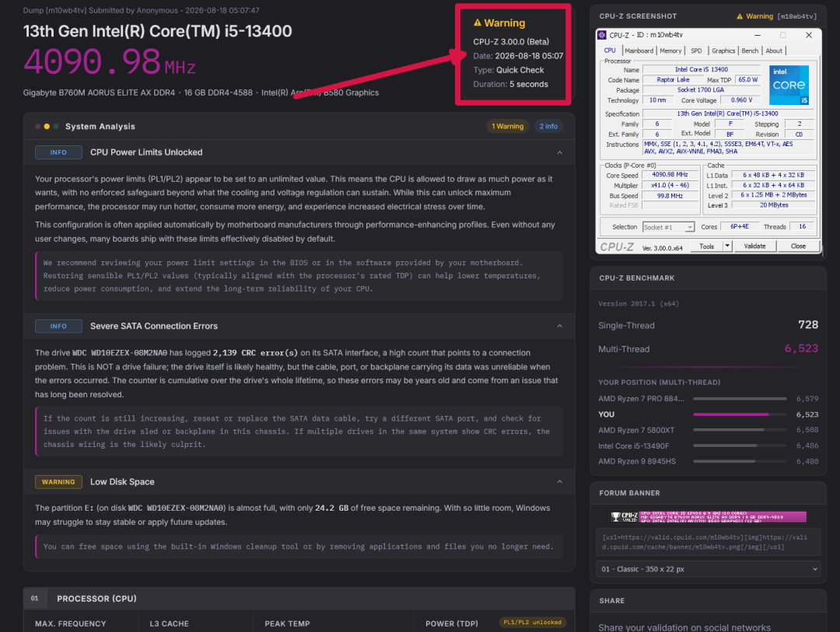Image resolution: width=840 pixels, height=632 pixels.
Task: Click the Intel Core i5-13490F score bar
Action: (740, 445)
